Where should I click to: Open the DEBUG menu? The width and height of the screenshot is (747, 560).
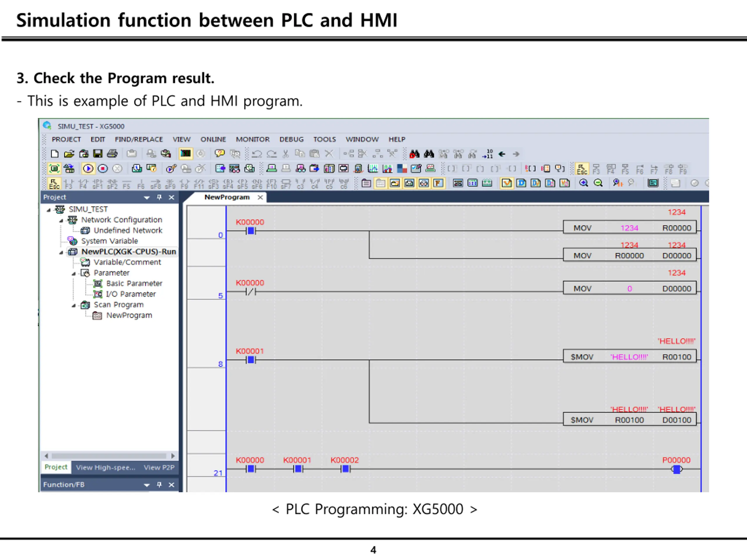pos(291,139)
